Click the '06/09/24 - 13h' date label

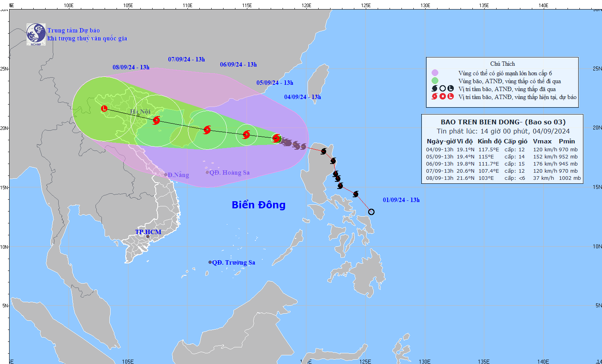point(238,65)
